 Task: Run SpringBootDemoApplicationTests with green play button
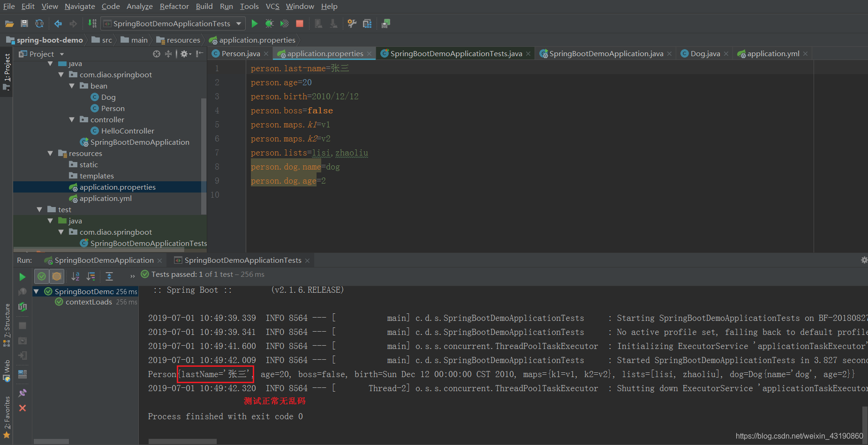[255, 23]
